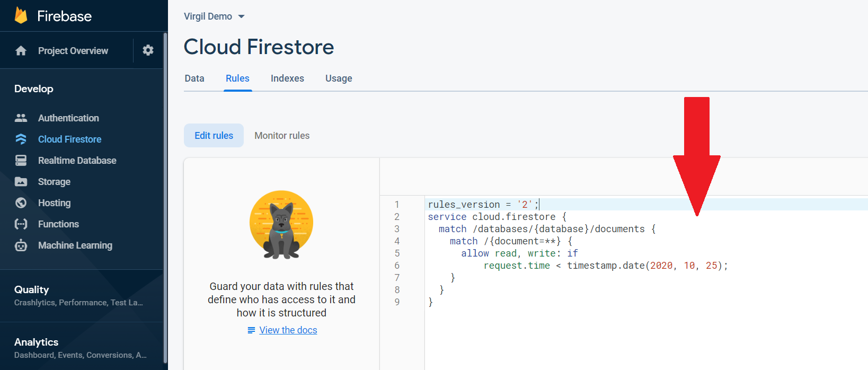
Task: Open project settings gear icon
Action: (x=148, y=50)
